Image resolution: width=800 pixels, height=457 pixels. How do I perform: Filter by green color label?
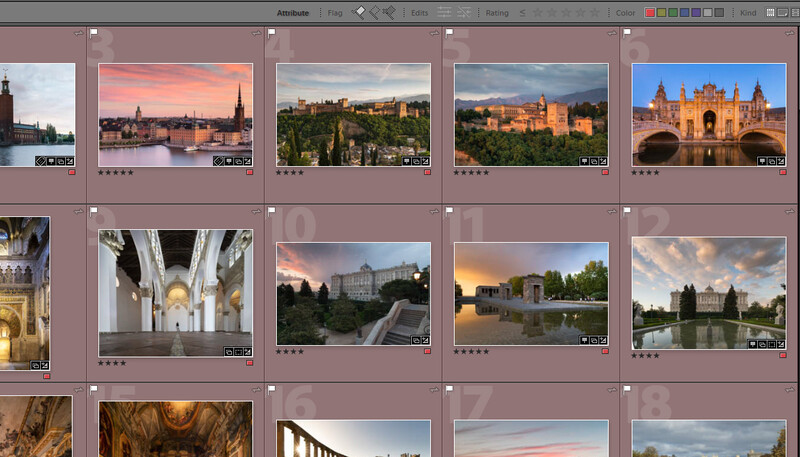point(673,13)
